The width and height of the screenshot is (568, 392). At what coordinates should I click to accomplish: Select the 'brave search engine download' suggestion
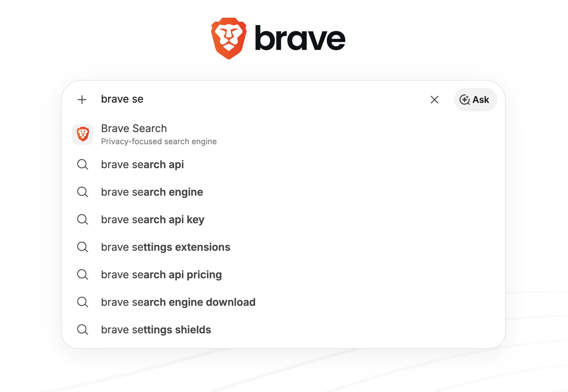point(178,302)
